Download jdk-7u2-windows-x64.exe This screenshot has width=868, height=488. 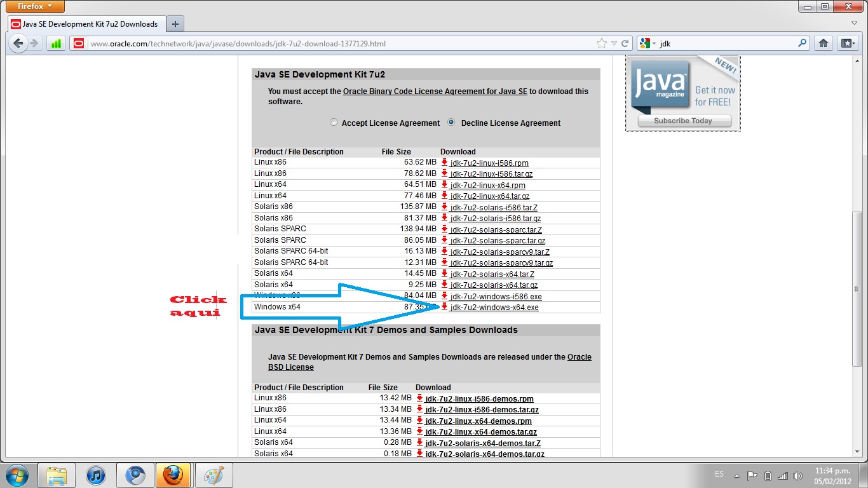pyautogui.click(x=494, y=308)
